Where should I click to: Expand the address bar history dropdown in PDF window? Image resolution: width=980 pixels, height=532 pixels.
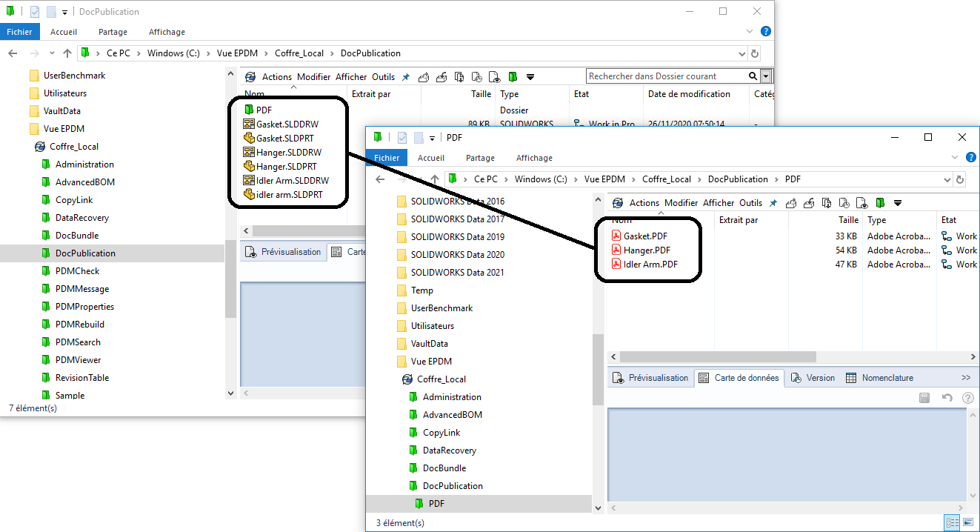[947, 179]
